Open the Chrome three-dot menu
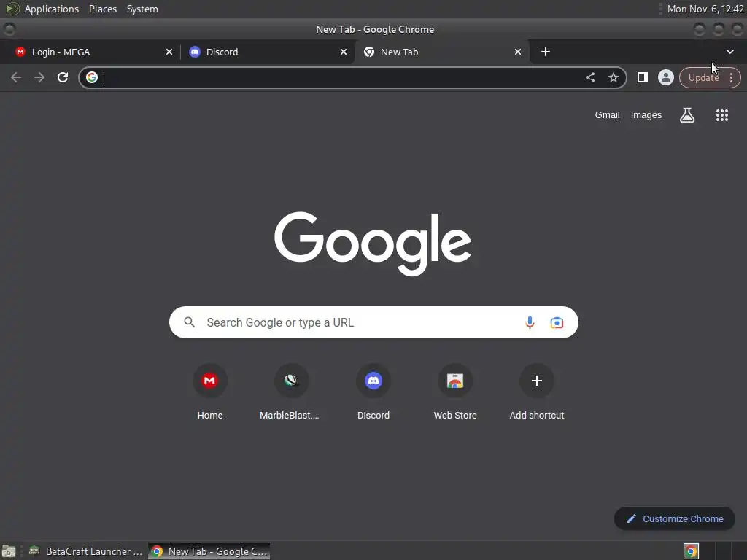747x560 pixels. tap(731, 77)
